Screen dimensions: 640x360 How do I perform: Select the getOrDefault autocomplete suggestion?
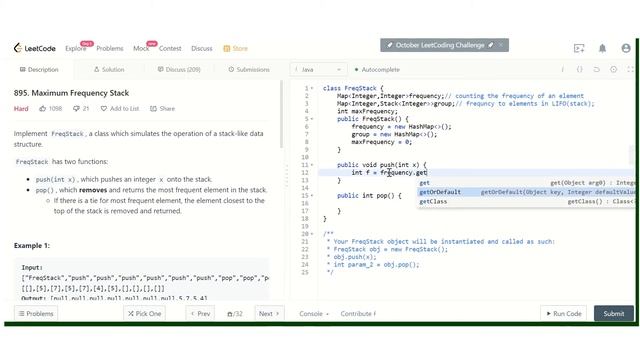pos(527,192)
